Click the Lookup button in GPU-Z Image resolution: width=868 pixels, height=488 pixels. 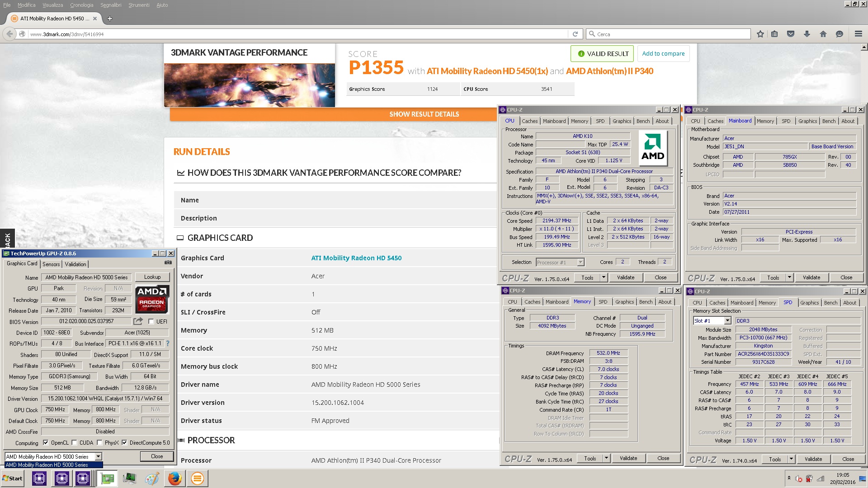pos(152,277)
